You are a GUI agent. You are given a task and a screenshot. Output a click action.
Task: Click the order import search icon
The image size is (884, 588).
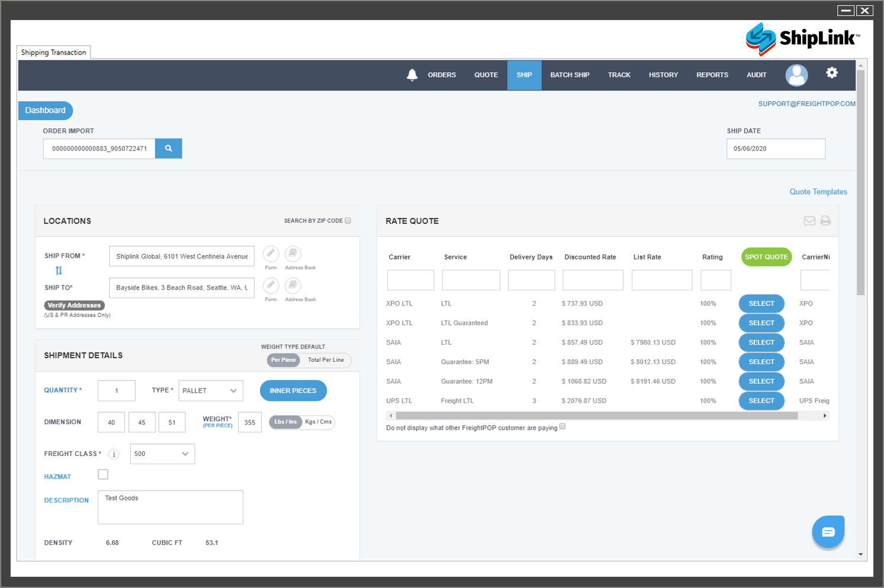tap(169, 149)
